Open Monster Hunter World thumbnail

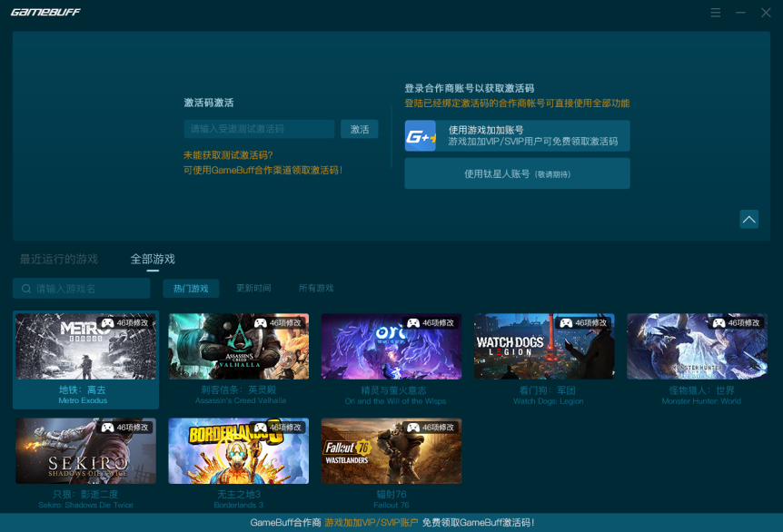[697, 347]
